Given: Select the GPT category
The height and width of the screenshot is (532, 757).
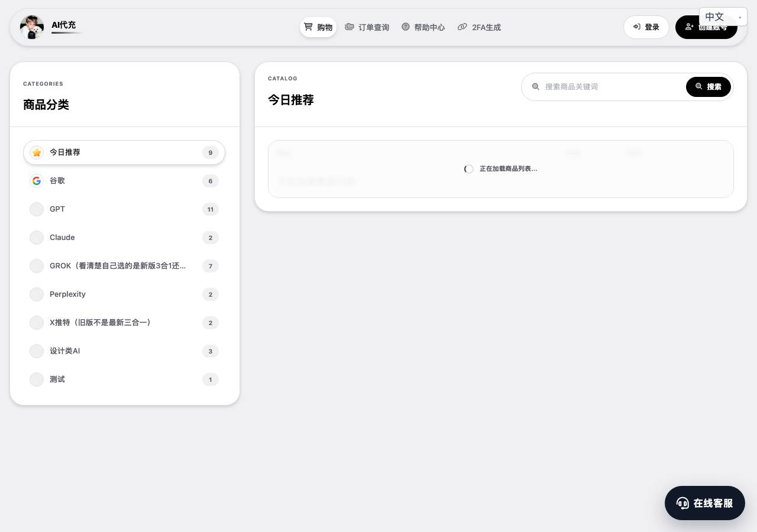Looking at the screenshot, I should (124, 209).
